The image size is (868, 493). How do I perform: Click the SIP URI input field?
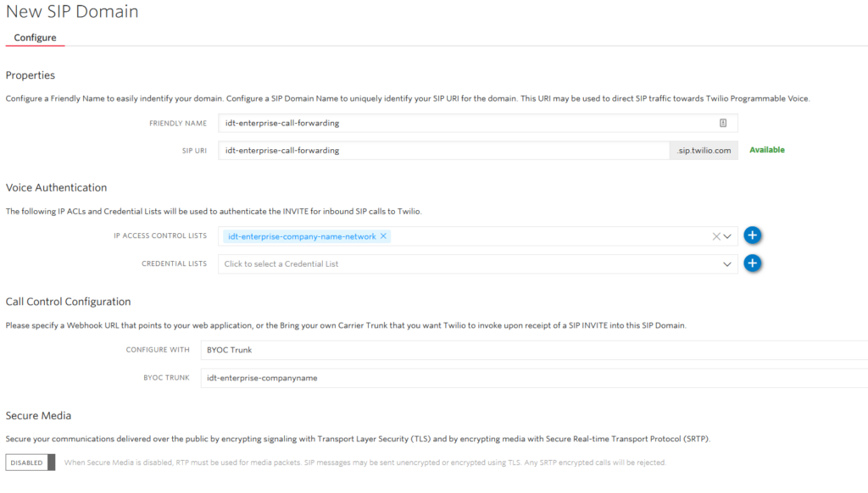[442, 151]
